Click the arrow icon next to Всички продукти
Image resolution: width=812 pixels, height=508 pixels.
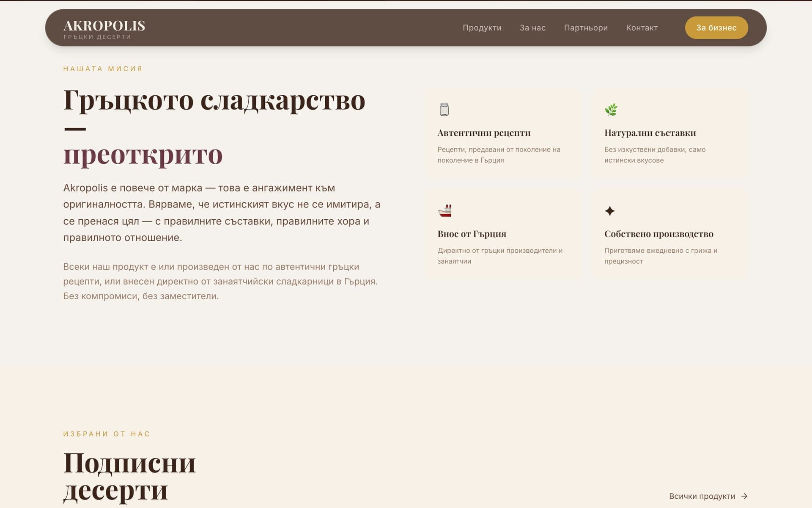point(744,496)
